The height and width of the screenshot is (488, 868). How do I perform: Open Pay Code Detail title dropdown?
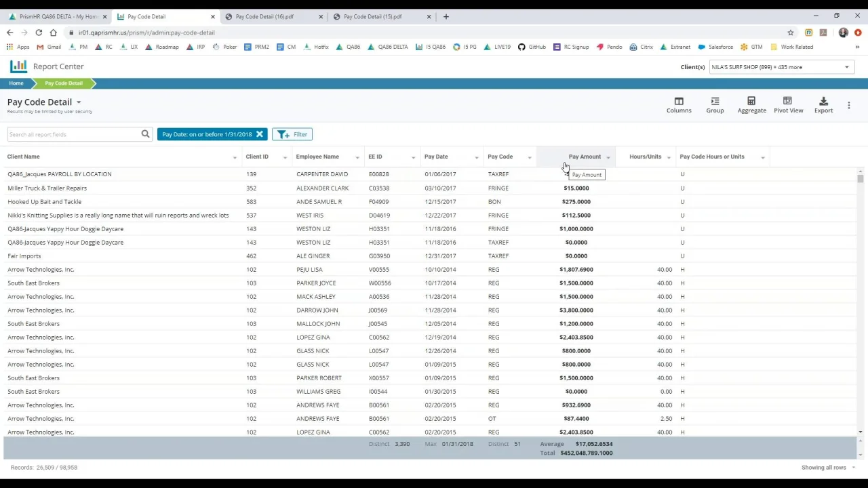point(79,103)
